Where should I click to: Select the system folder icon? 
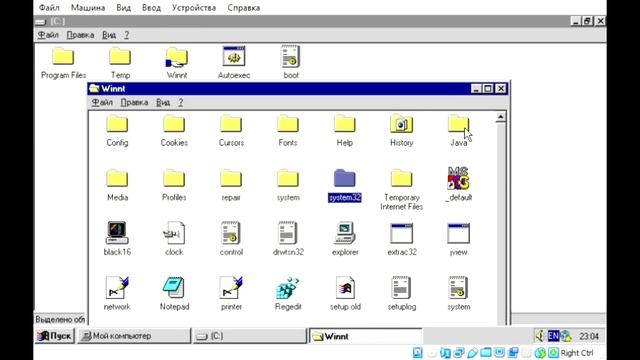(x=288, y=179)
